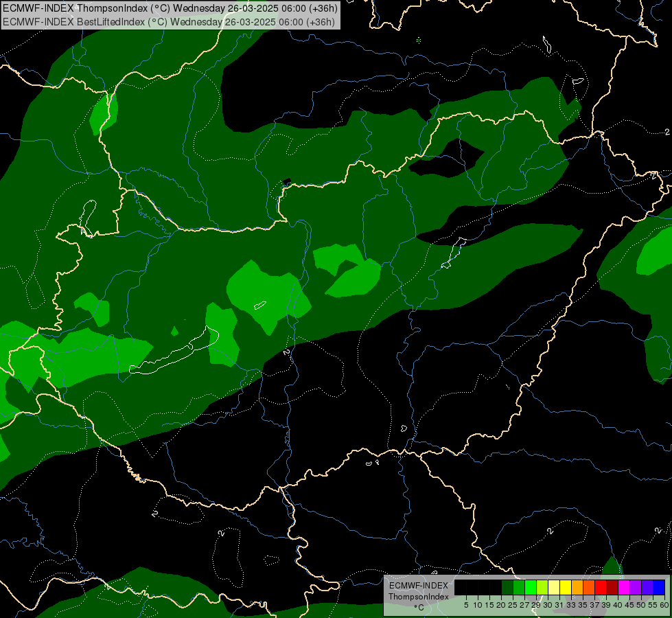
Task: Click legend tick value '25'
Action: tap(513, 605)
